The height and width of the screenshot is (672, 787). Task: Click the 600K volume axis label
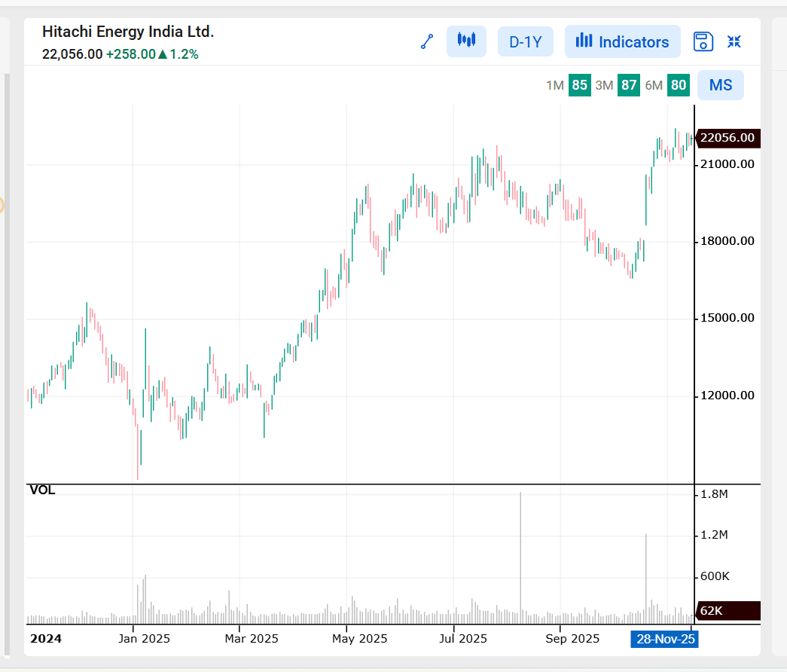click(x=715, y=576)
